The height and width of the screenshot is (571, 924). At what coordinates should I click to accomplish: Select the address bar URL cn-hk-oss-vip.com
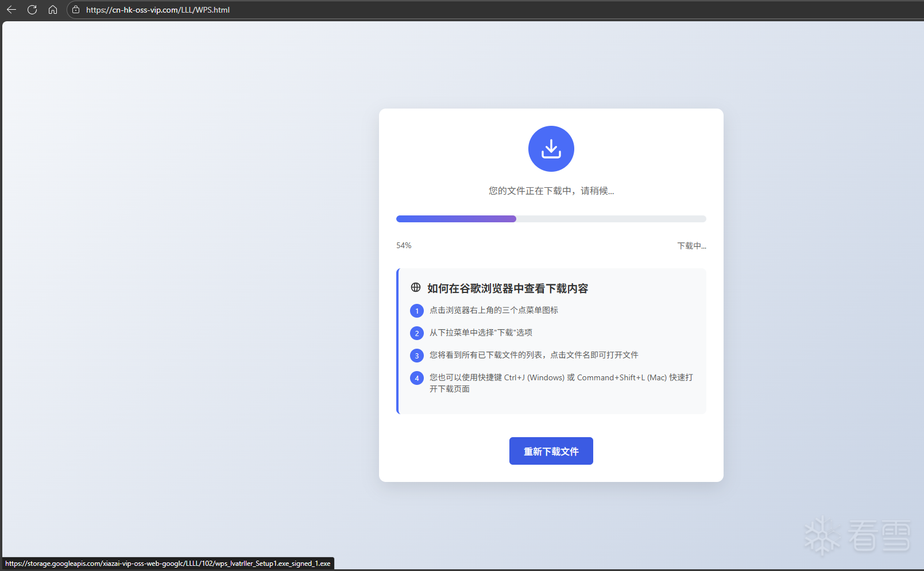(x=158, y=10)
